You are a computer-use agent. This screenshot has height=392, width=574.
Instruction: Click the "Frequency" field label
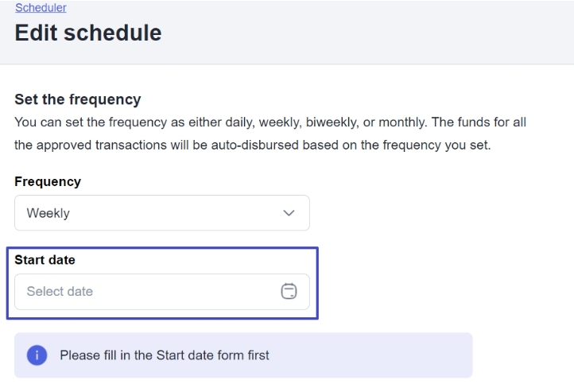point(48,181)
